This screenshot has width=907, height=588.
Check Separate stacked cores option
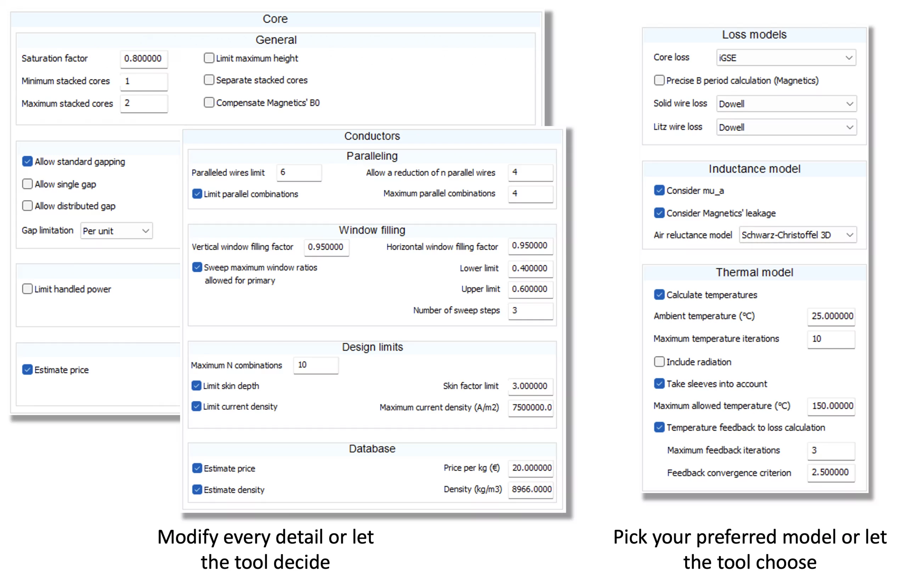click(209, 80)
